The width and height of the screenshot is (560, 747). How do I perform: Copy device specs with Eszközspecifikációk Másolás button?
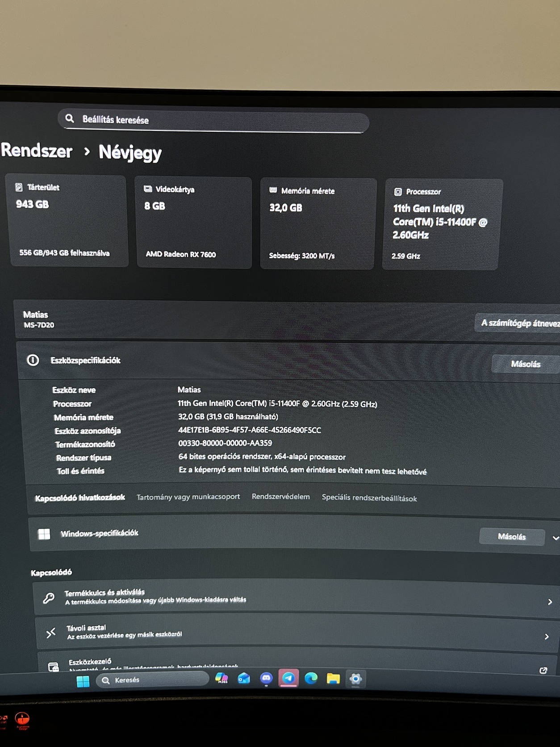pyautogui.click(x=526, y=364)
